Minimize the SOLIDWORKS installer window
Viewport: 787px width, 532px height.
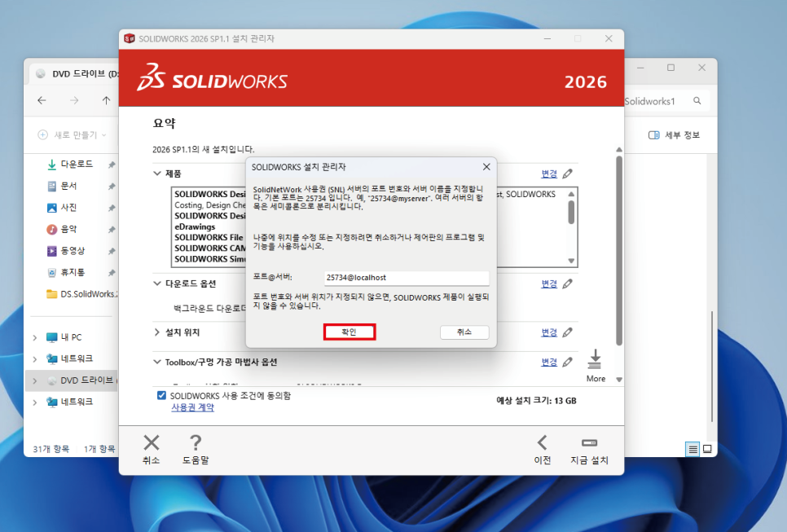[x=547, y=38]
